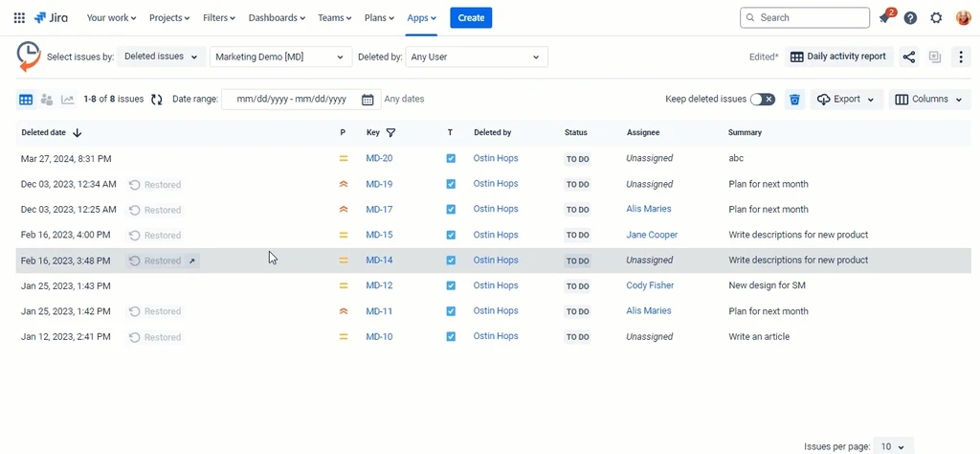This screenshot has height=454, width=980.
Task: Open the Projects menu
Action: coord(169,17)
